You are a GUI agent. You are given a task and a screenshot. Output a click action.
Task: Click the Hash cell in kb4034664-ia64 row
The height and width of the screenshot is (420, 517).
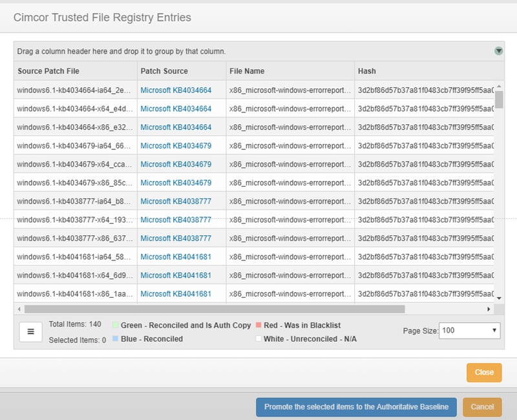(425, 90)
